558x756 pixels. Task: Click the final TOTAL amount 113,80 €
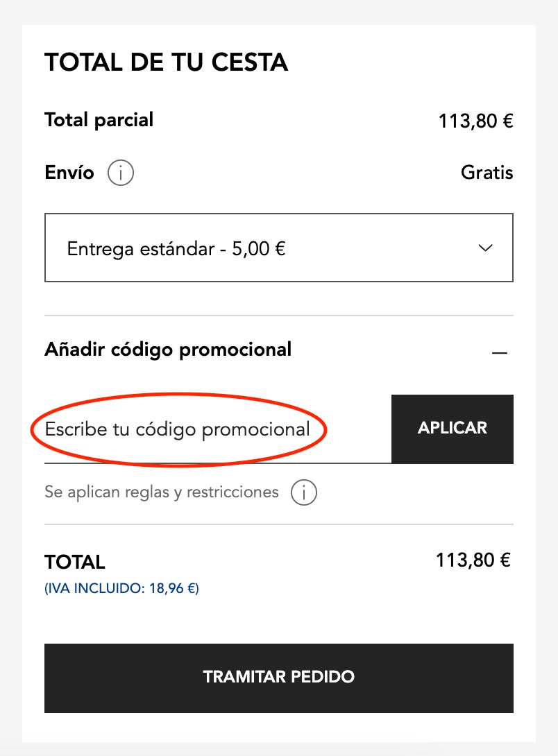473,560
